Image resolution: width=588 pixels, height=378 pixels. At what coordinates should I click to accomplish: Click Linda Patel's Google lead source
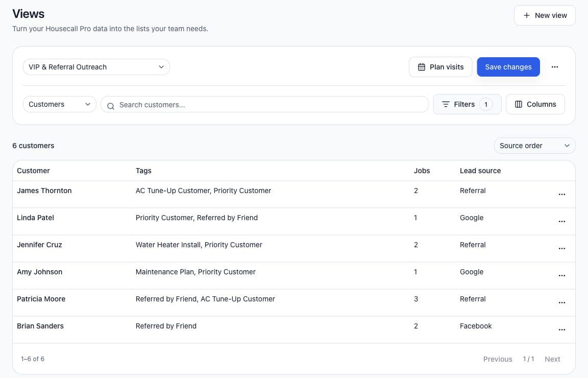472,218
